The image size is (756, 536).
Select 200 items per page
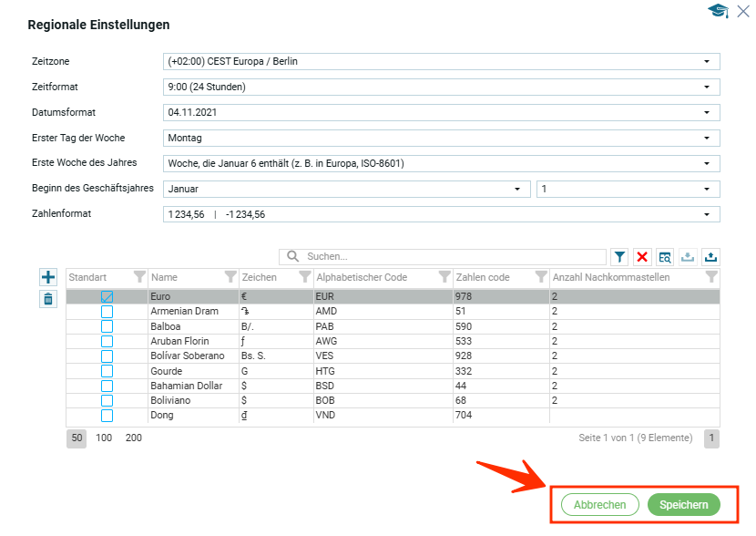click(134, 438)
